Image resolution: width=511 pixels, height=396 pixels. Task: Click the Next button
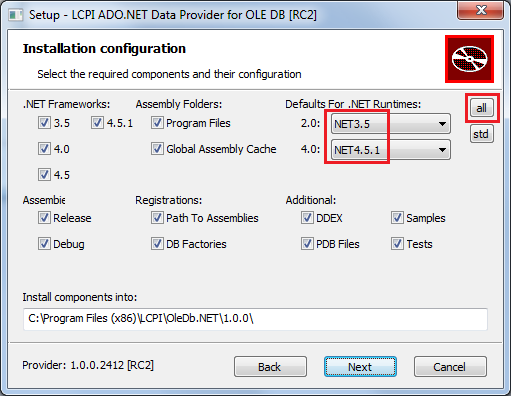pyautogui.click(x=360, y=367)
